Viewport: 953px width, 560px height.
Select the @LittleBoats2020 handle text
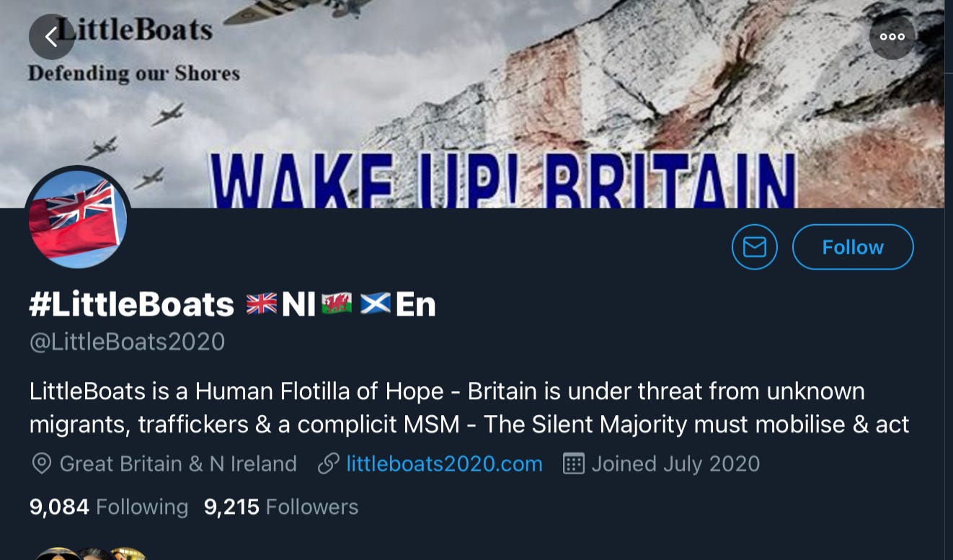(127, 342)
